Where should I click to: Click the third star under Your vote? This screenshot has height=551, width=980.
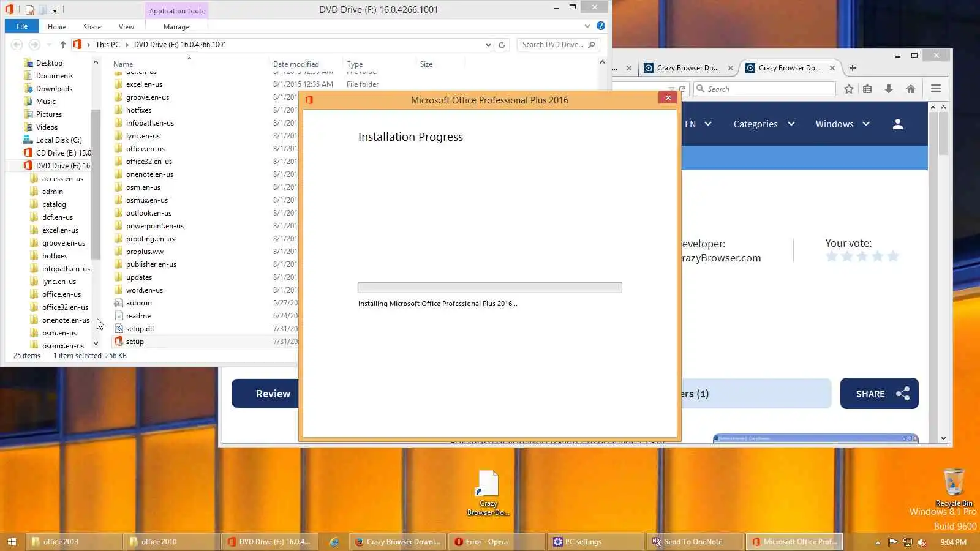click(862, 257)
